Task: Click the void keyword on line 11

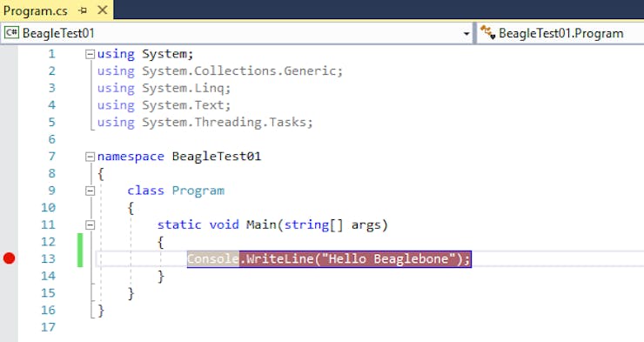Action: point(224,225)
